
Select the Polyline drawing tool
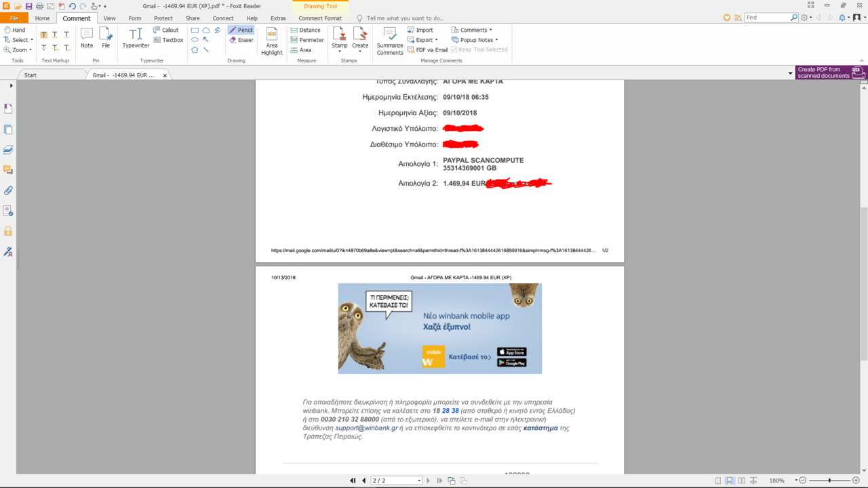coord(217,30)
